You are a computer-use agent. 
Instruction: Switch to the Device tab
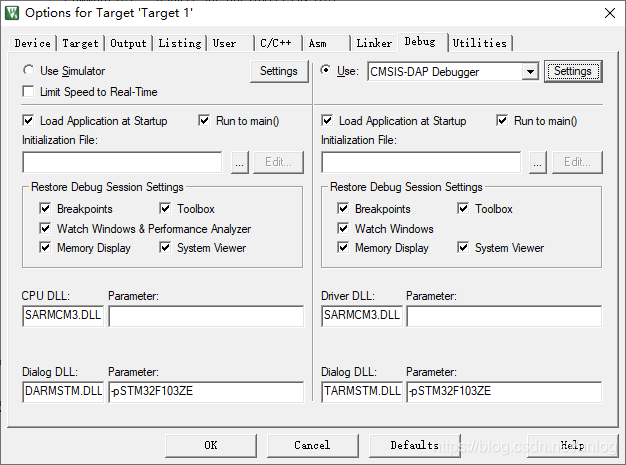point(33,43)
